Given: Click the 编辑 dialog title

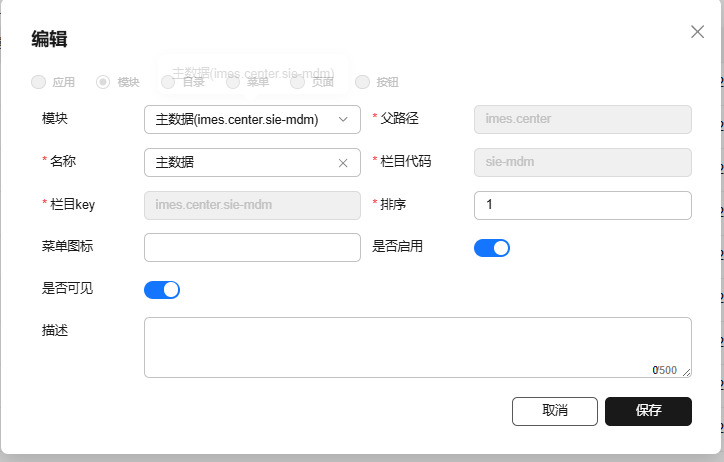Looking at the screenshot, I should click(49, 39).
